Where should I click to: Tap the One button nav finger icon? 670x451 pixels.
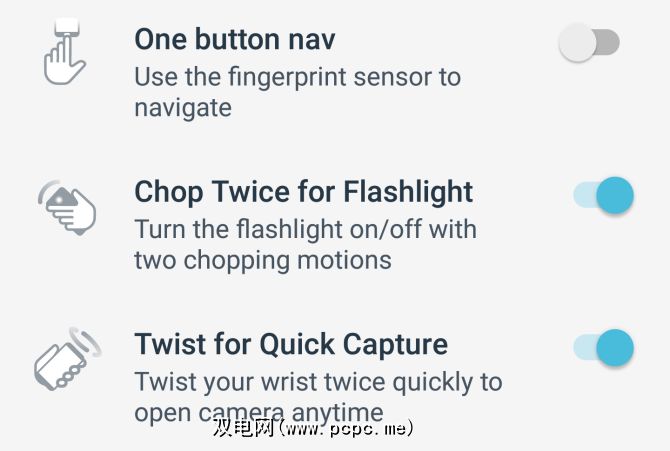pyautogui.click(x=65, y=53)
